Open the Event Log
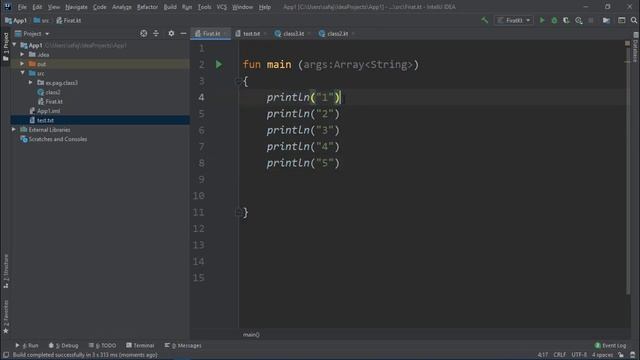The image size is (640, 360). tap(610, 345)
